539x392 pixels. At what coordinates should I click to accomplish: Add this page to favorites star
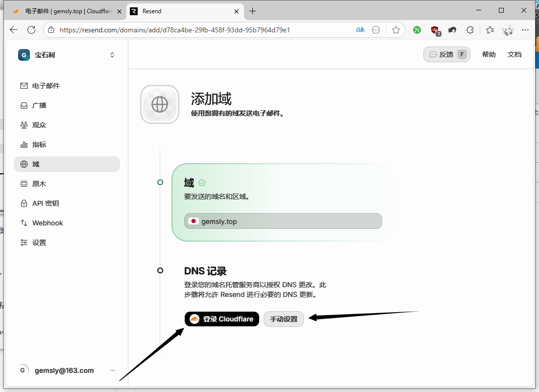point(396,30)
